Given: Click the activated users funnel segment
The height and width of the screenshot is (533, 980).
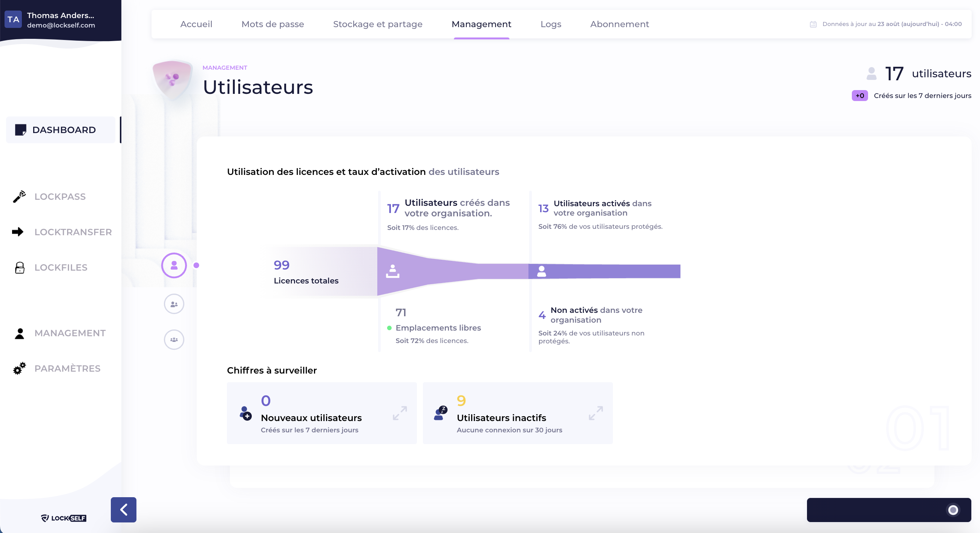Looking at the screenshot, I should (604, 271).
